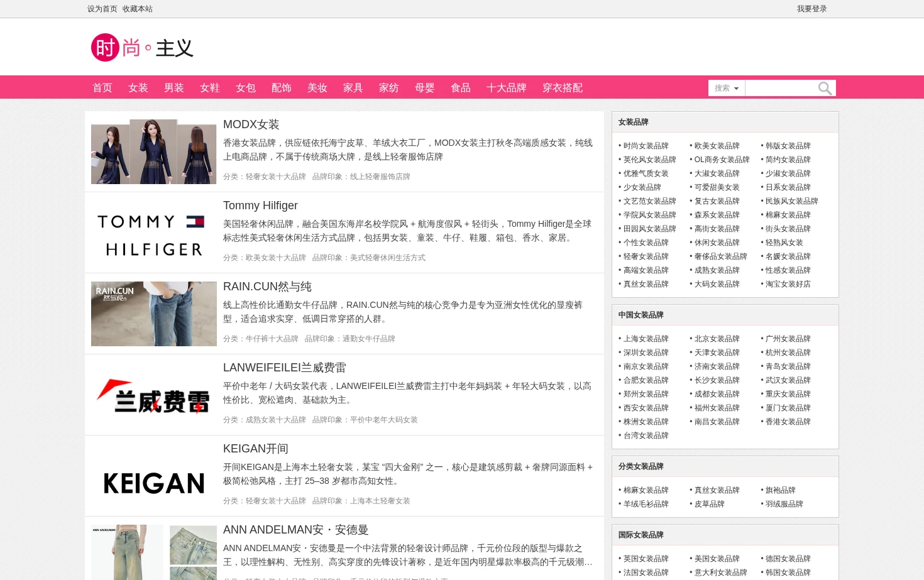Open the MODX女装 product thumbnail

154,151
